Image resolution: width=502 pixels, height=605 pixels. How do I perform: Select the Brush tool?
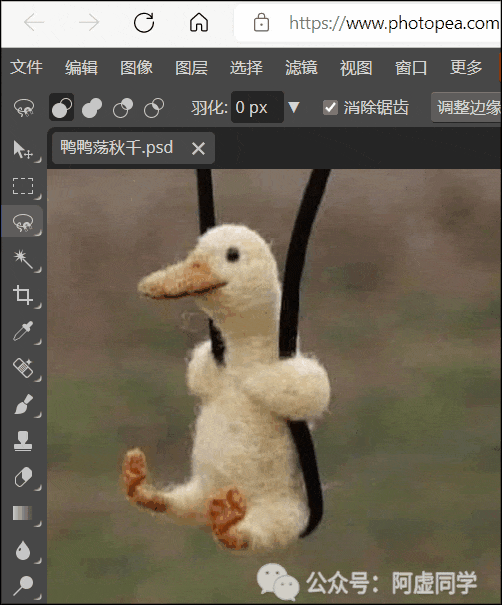tap(23, 404)
